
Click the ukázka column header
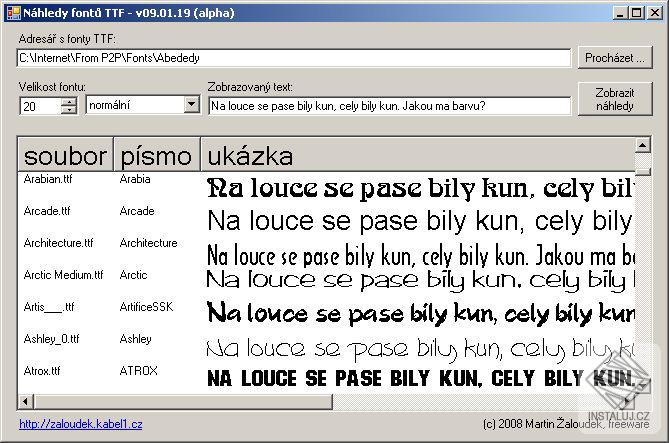[418, 154]
